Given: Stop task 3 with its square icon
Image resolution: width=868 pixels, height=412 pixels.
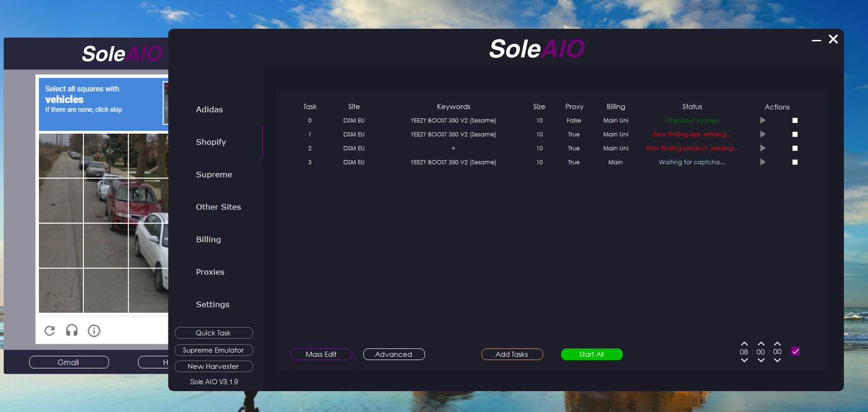Looking at the screenshot, I should (x=795, y=162).
